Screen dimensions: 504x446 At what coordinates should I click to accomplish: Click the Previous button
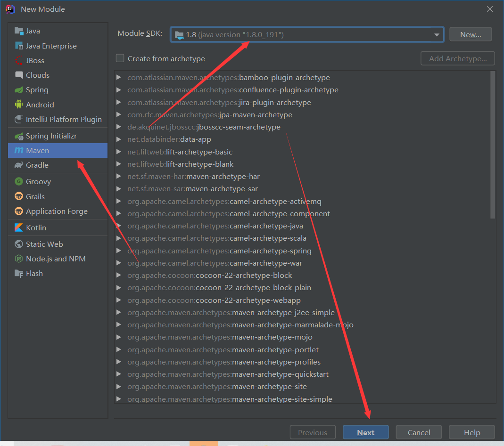tap(313, 432)
